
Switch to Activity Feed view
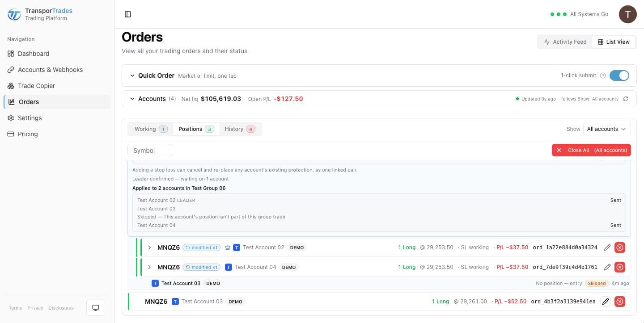pyautogui.click(x=565, y=42)
